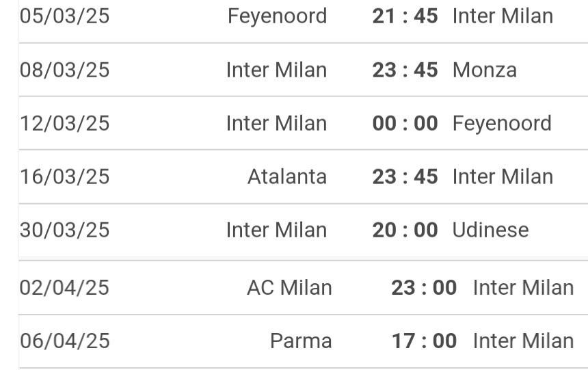The height and width of the screenshot is (370, 588).
Task: Click the 17 : 00 kickoff time
Action: click(424, 341)
